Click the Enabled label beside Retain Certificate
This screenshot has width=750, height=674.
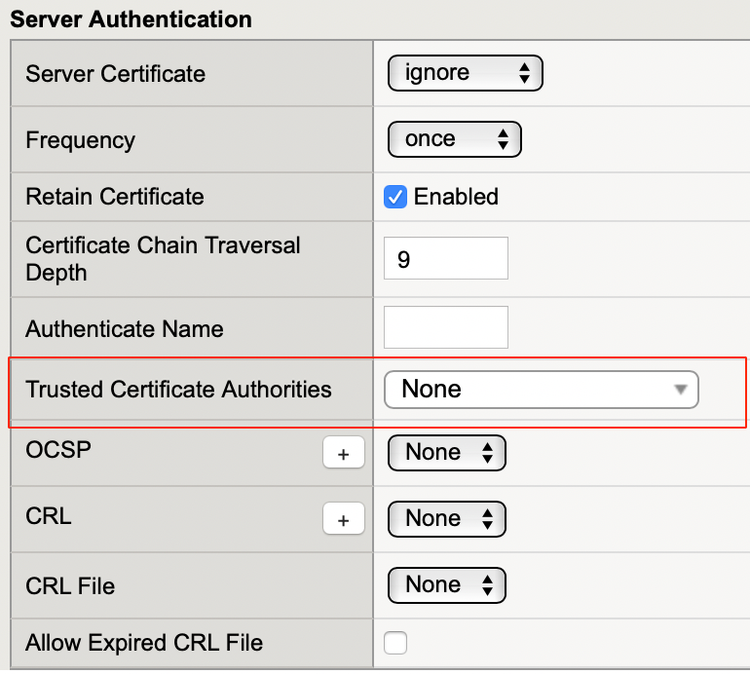coord(456,197)
